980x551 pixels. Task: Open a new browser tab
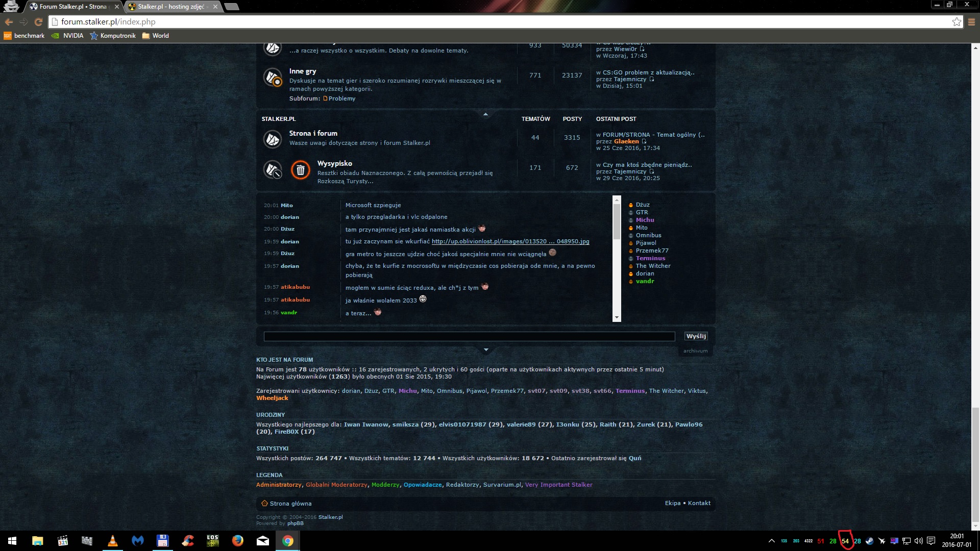point(231,7)
